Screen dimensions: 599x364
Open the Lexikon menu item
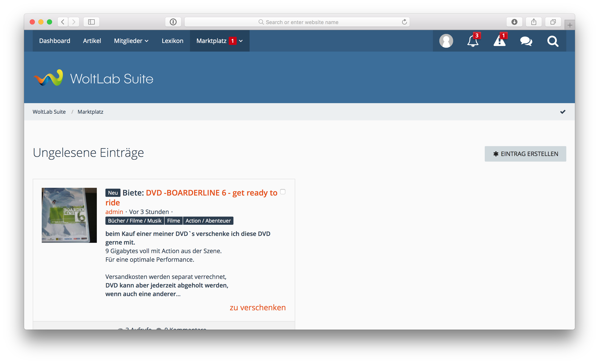172,41
